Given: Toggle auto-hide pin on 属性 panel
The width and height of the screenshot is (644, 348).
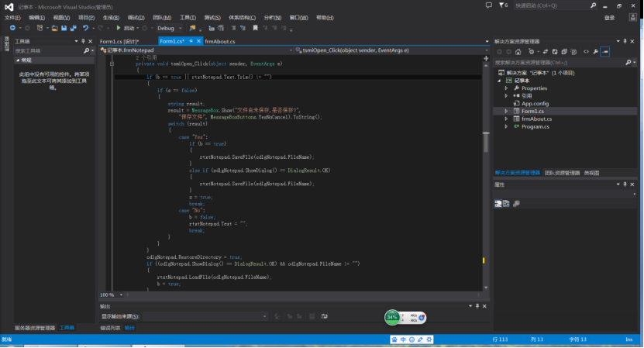Looking at the screenshot, I should coord(625,184).
